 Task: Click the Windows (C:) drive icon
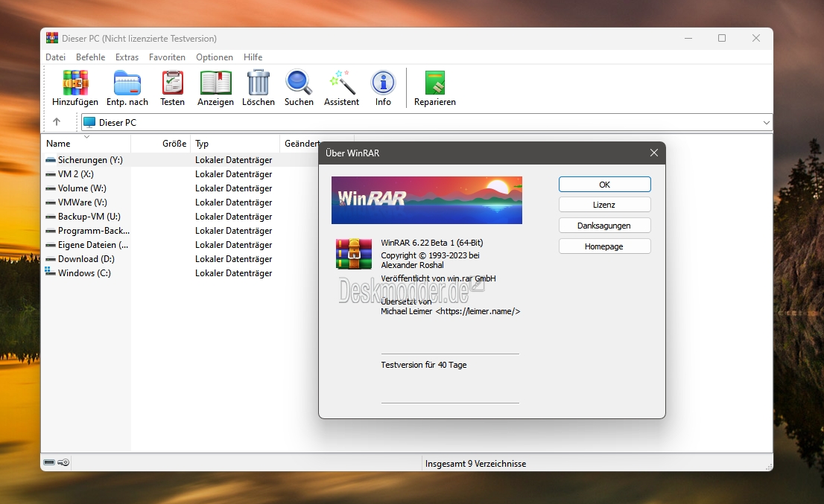(51, 272)
